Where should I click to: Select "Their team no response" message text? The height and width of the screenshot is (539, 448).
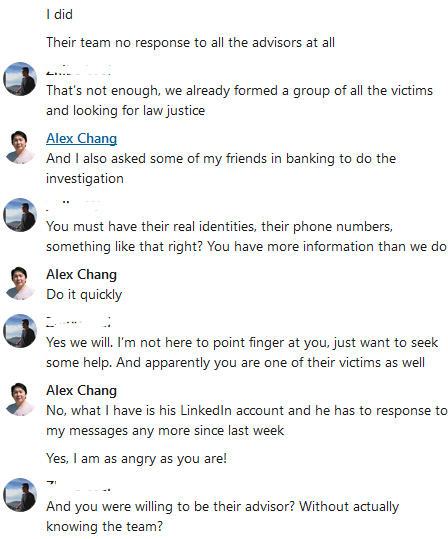pos(190,43)
